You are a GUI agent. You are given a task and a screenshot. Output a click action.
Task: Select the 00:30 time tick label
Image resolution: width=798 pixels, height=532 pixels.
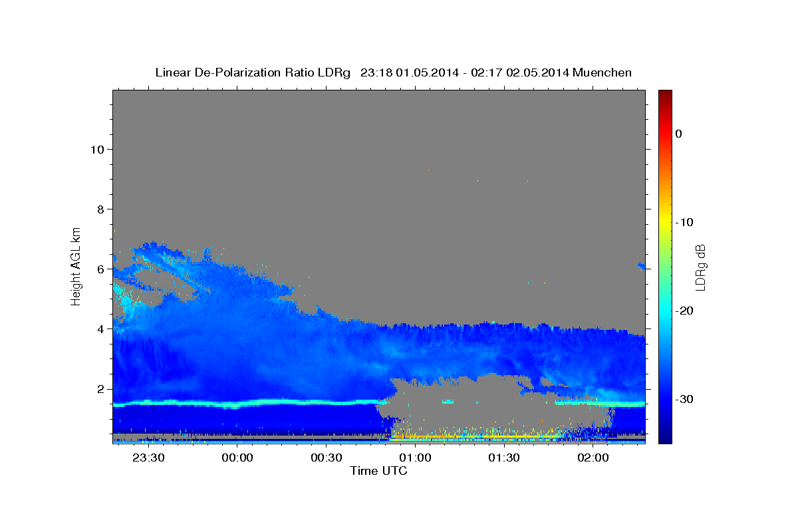point(327,458)
